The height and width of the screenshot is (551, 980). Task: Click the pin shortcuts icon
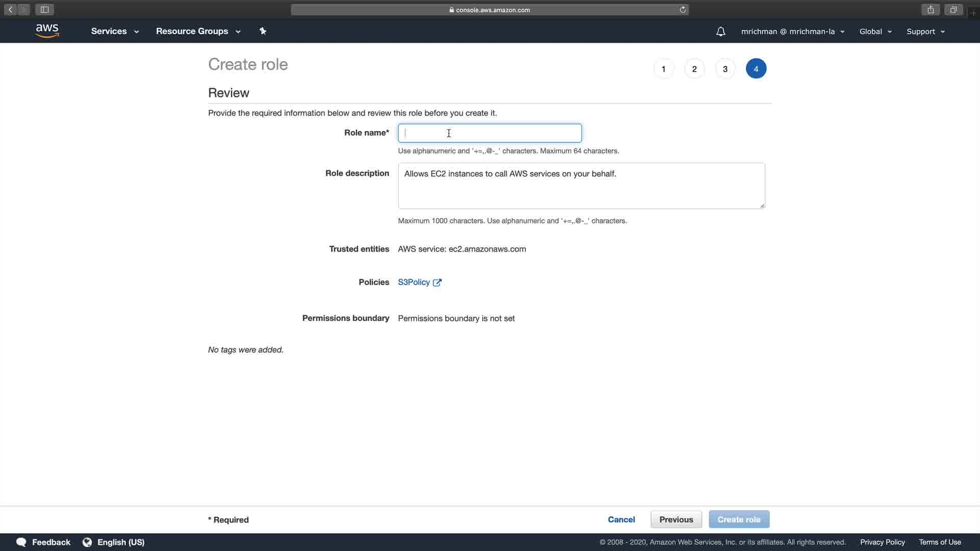(x=263, y=31)
